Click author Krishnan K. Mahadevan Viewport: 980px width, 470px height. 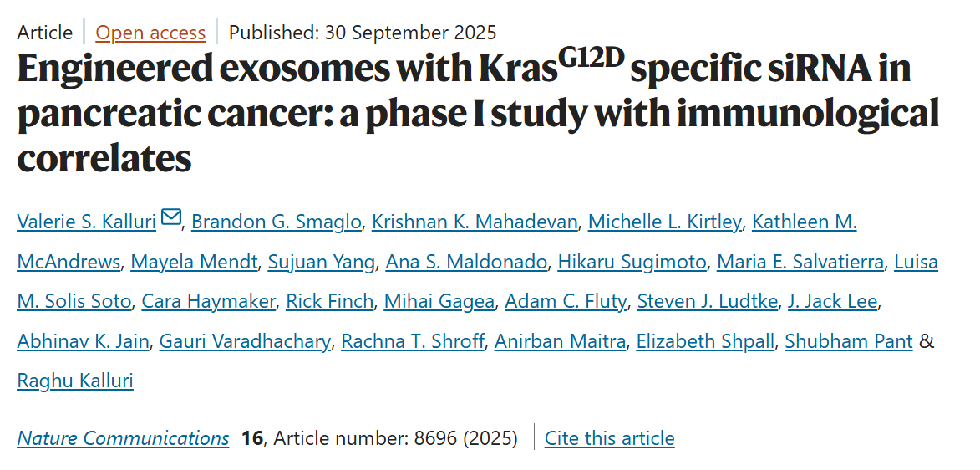tap(475, 222)
